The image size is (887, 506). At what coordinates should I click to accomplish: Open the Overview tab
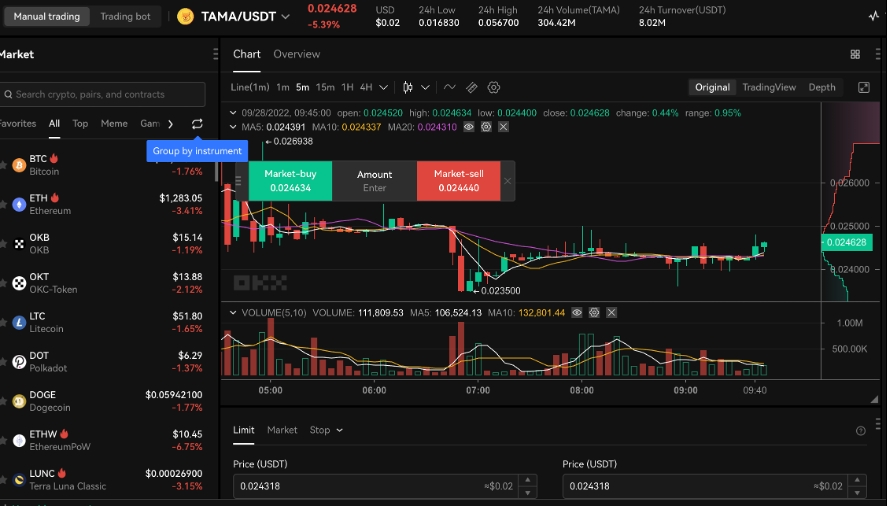coord(296,54)
